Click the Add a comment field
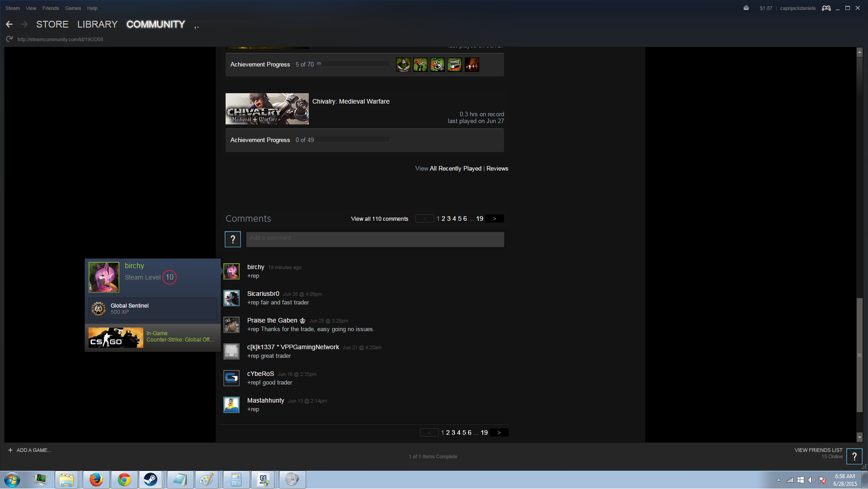This screenshot has width=868, height=489. click(375, 240)
